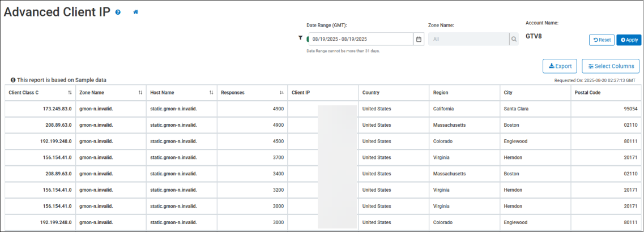Image resolution: width=644 pixels, height=232 pixels.
Task: Sort by Client Class C column
Action: click(70, 92)
